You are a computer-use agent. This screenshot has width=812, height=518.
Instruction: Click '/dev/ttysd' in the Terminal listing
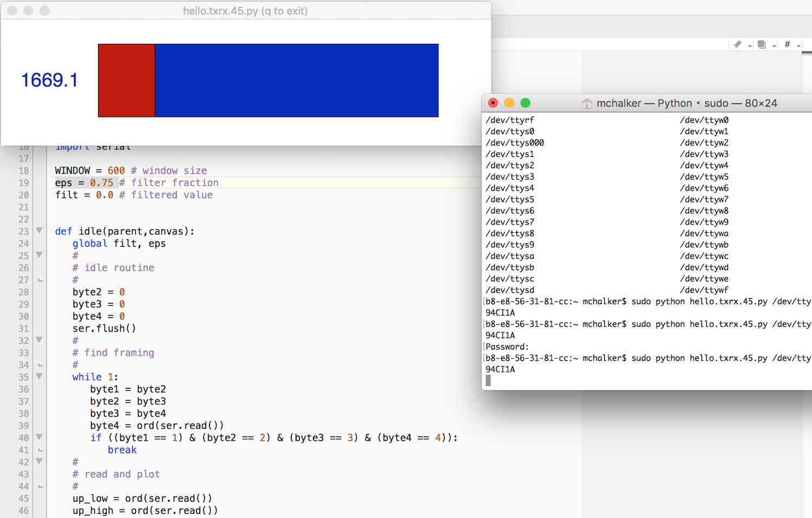click(x=510, y=290)
